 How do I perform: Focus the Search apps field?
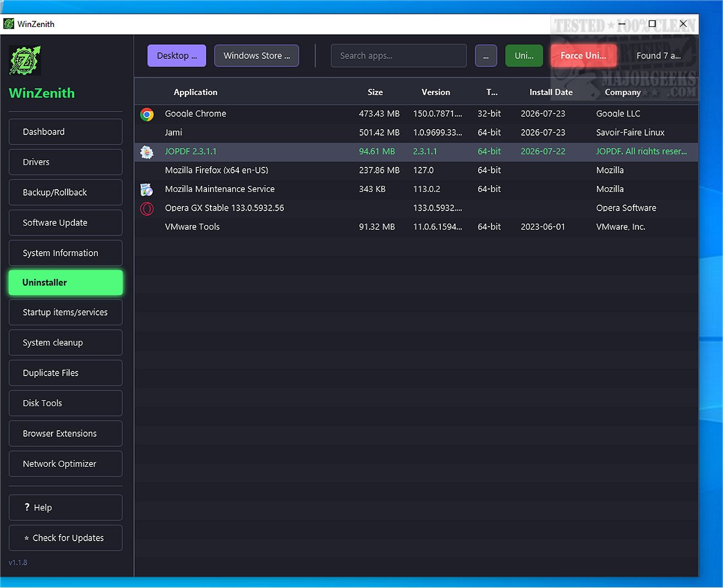click(399, 56)
